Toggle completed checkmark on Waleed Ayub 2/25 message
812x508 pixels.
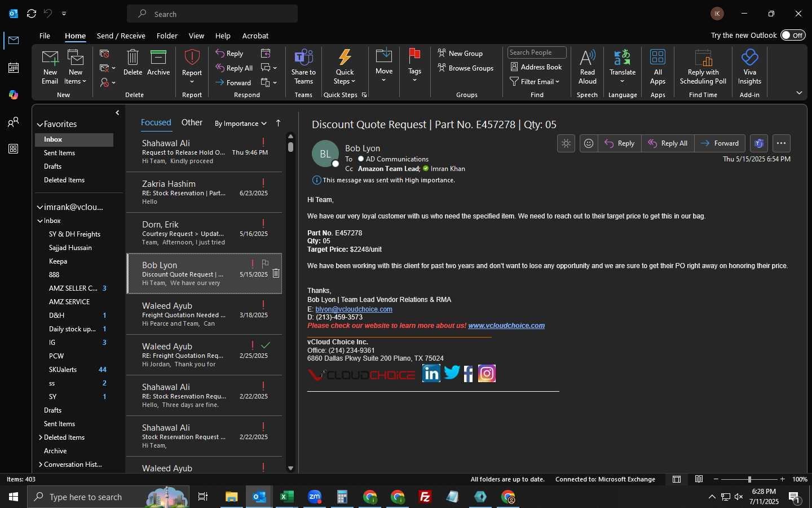pyautogui.click(x=266, y=345)
